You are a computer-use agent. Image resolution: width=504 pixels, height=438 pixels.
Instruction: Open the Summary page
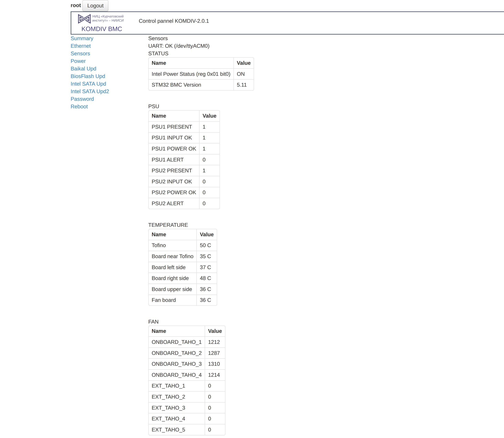coord(82,38)
